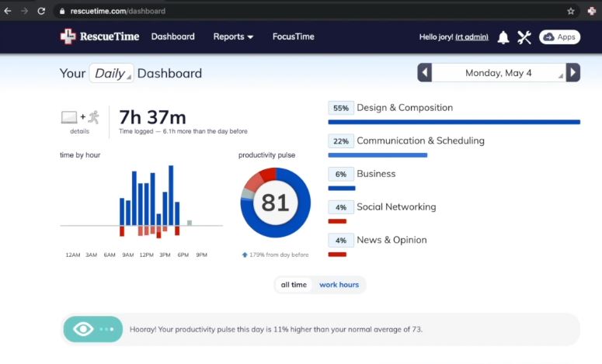Bookmark this page with star icon

(571, 11)
